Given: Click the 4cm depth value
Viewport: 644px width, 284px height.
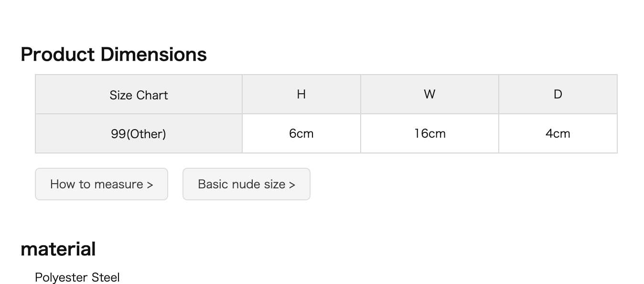Looking at the screenshot, I should pos(558,133).
